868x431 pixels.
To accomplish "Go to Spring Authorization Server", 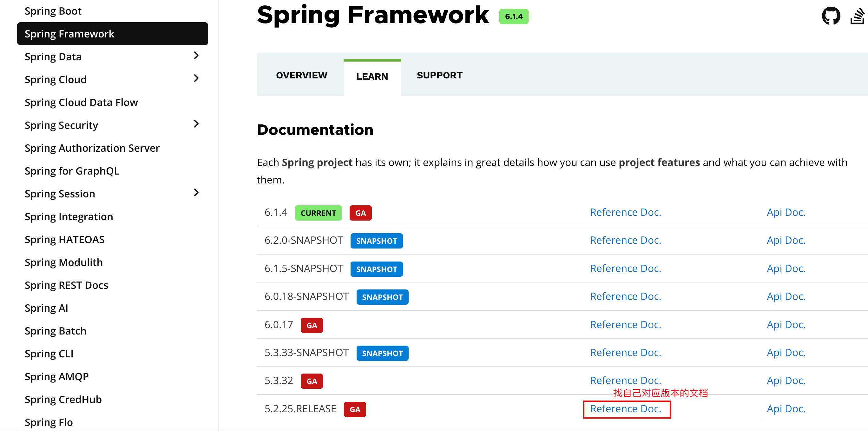I will (92, 148).
